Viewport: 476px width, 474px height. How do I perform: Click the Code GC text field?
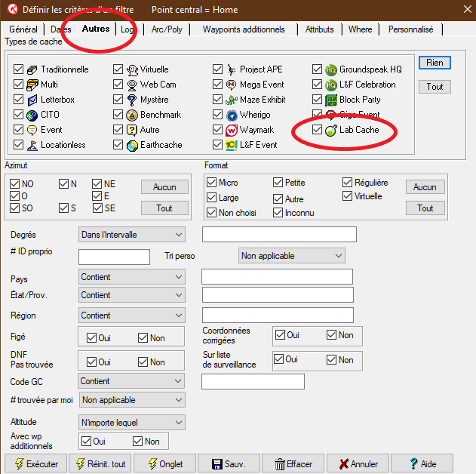coord(253,381)
